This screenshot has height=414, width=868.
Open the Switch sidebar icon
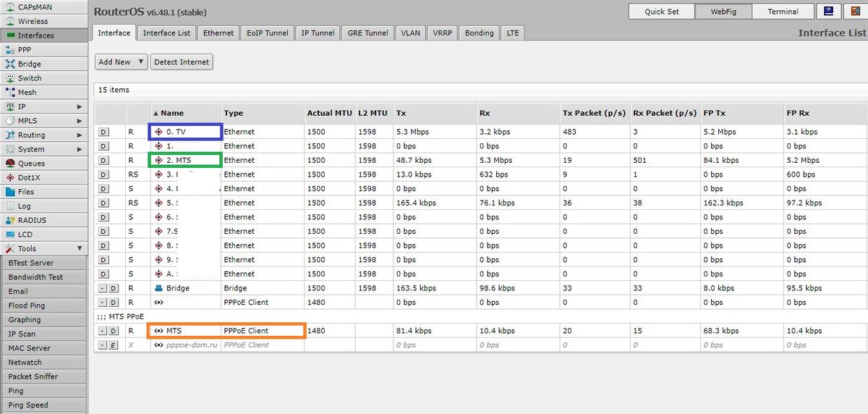click(x=10, y=78)
